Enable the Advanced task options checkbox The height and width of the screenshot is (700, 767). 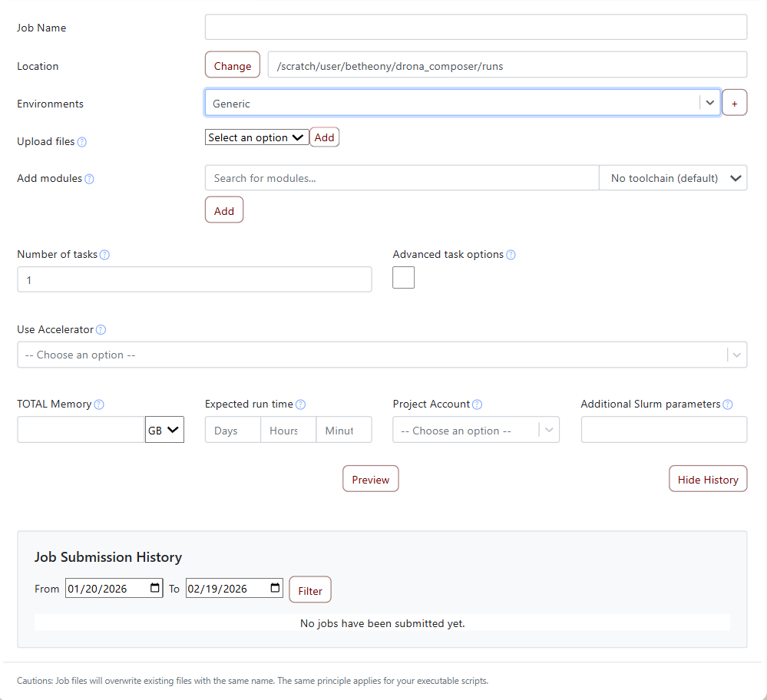[403, 277]
